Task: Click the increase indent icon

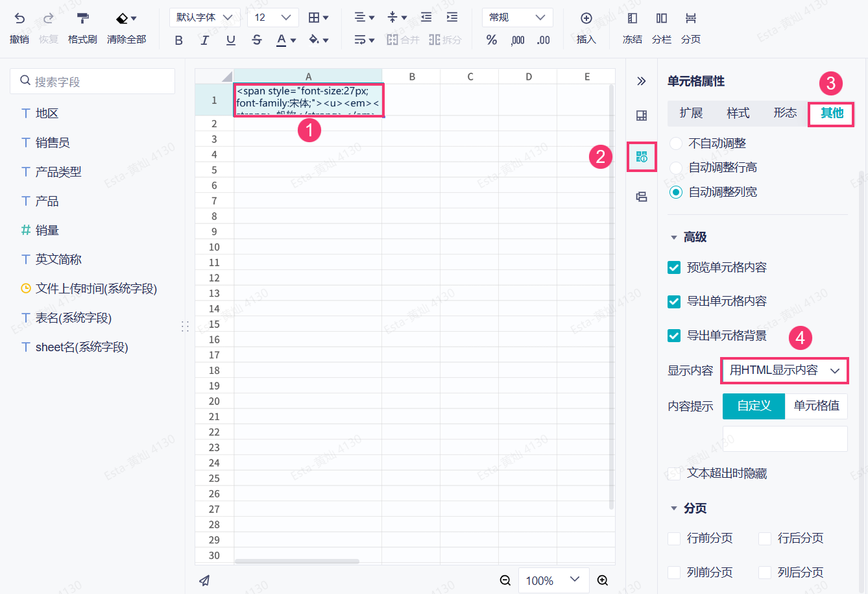Action: coord(452,18)
